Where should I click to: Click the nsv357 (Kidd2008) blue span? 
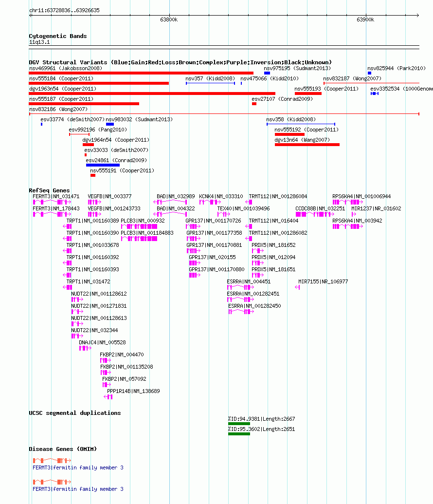pos(210,83)
